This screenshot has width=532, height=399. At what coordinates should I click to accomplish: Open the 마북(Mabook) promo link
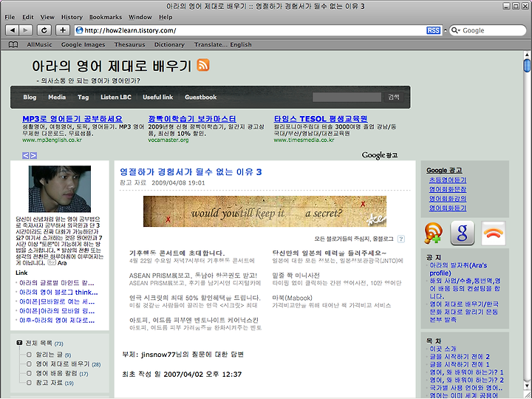point(292,298)
